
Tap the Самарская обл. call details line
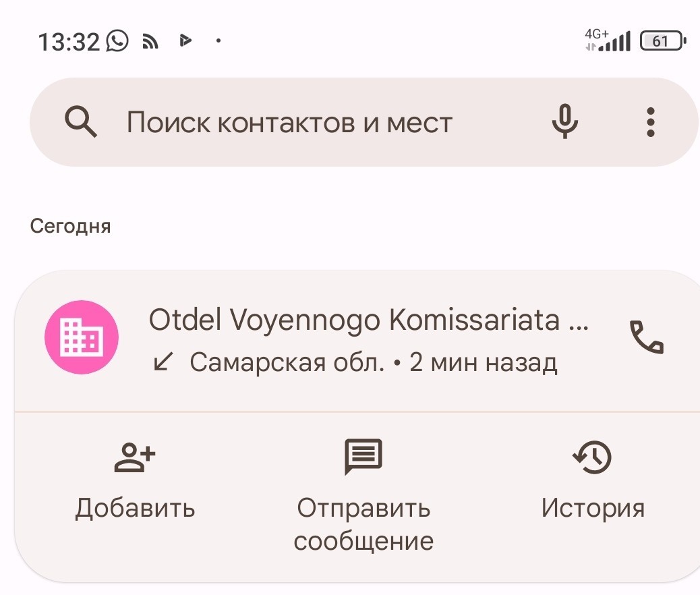(355, 362)
